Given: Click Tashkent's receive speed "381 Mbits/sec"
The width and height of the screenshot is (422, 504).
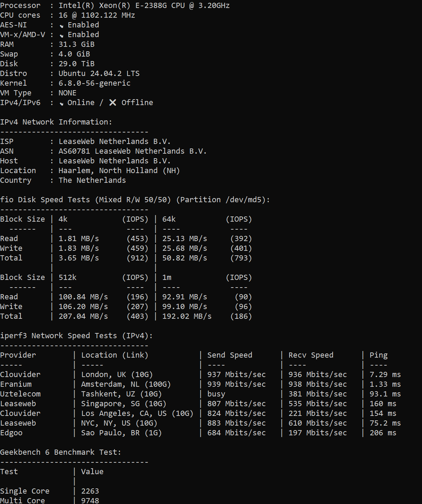Looking at the screenshot, I should [x=318, y=394].
